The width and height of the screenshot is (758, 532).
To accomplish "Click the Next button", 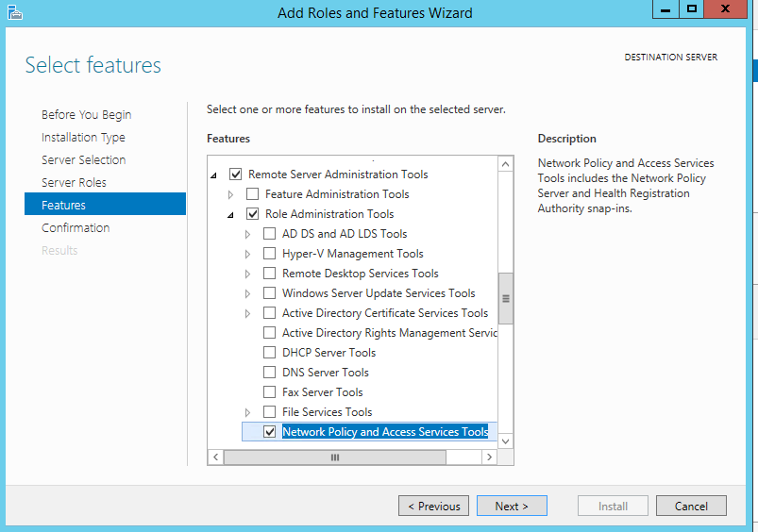I will pos(512,506).
